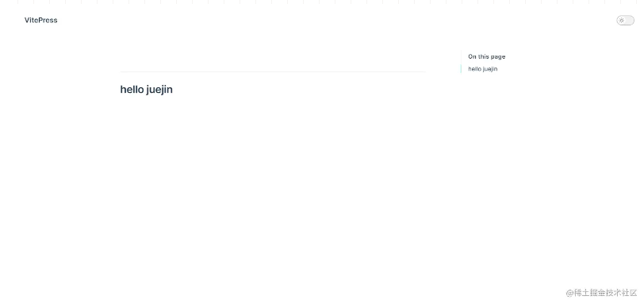Viewport: 644px width, 300px height.
Task: Click the word "page" in the aside outline title
Action: pyautogui.click(x=498, y=57)
